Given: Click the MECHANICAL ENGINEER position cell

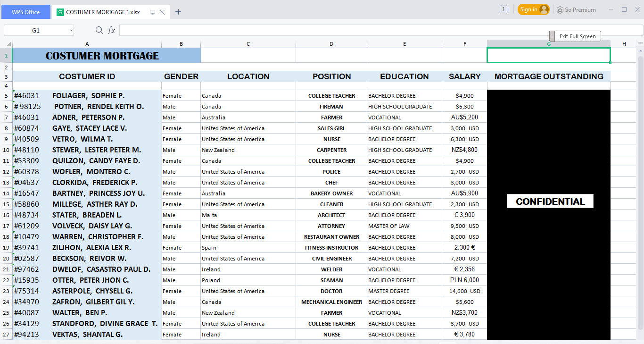Looking at the screenshot, I should (x=331, y=302).
